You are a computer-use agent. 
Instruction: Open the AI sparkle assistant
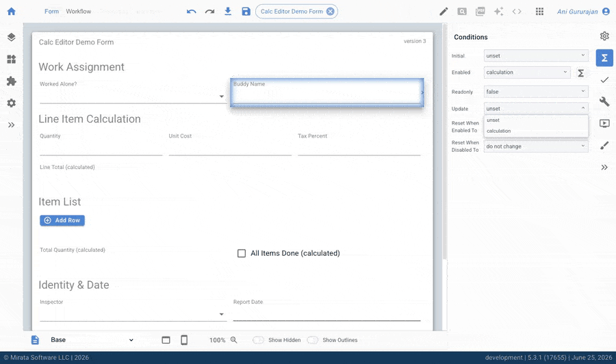(x=498, y=12)
